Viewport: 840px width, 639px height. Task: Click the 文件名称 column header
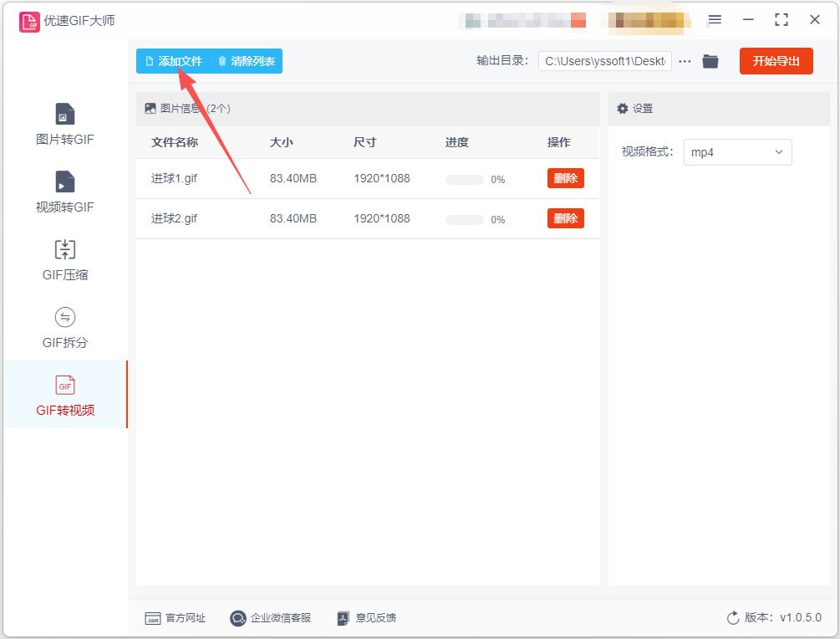[x=175, y=142]
